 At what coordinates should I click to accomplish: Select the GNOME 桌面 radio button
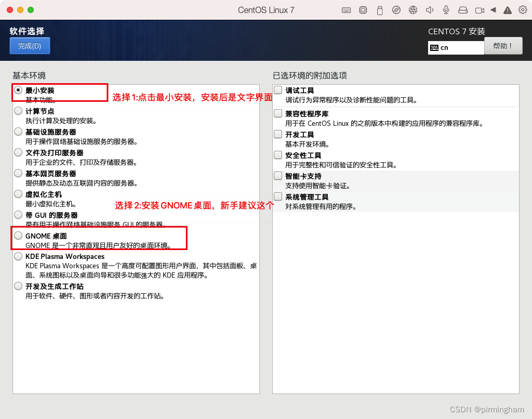[18, 235]
